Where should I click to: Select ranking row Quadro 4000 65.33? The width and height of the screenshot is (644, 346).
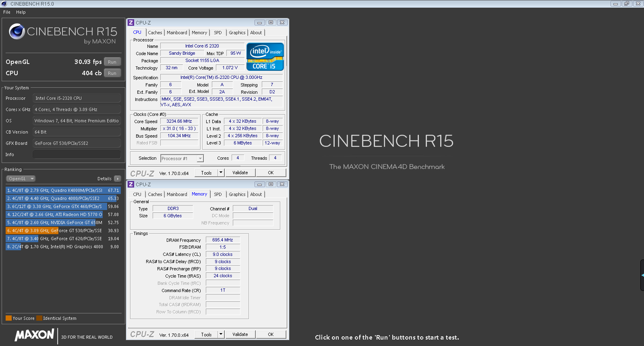click(x=63, y=198)
